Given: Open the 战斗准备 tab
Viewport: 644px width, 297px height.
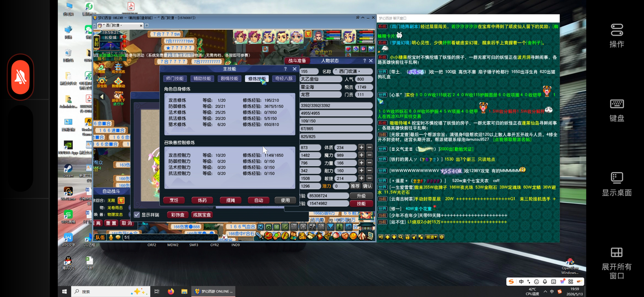Looking at the screenshot, I should (x=297, y=61).
